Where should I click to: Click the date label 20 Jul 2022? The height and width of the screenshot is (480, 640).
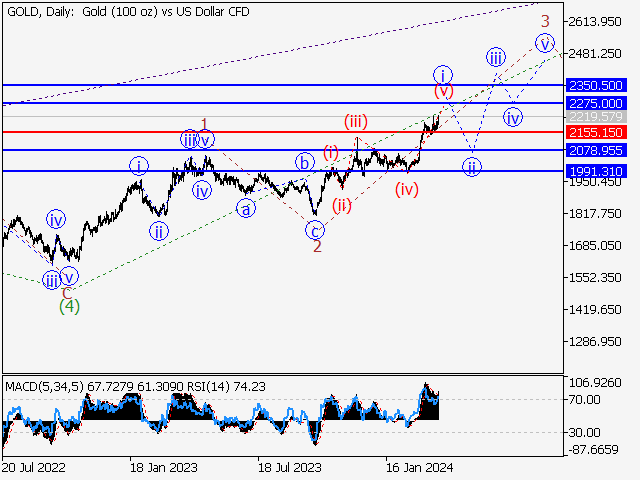33,467
